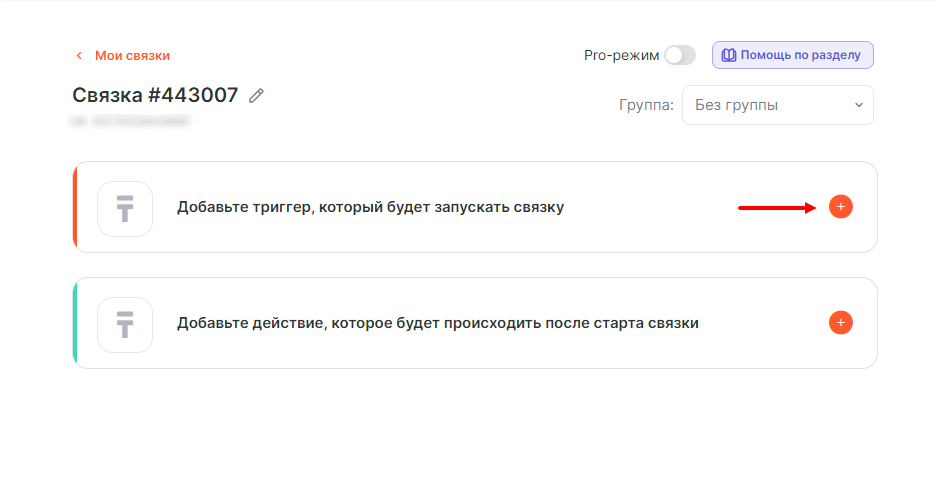Click the Добавьте действие text

(437, 324)
